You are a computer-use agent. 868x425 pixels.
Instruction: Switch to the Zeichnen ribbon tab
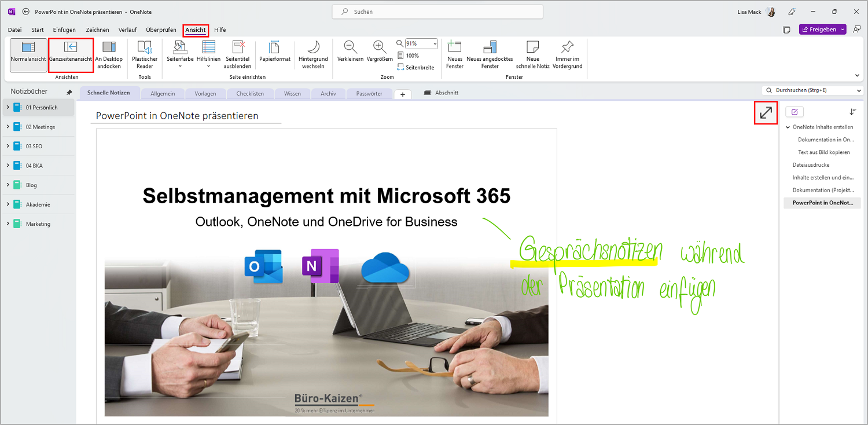(x=97, y=30)
